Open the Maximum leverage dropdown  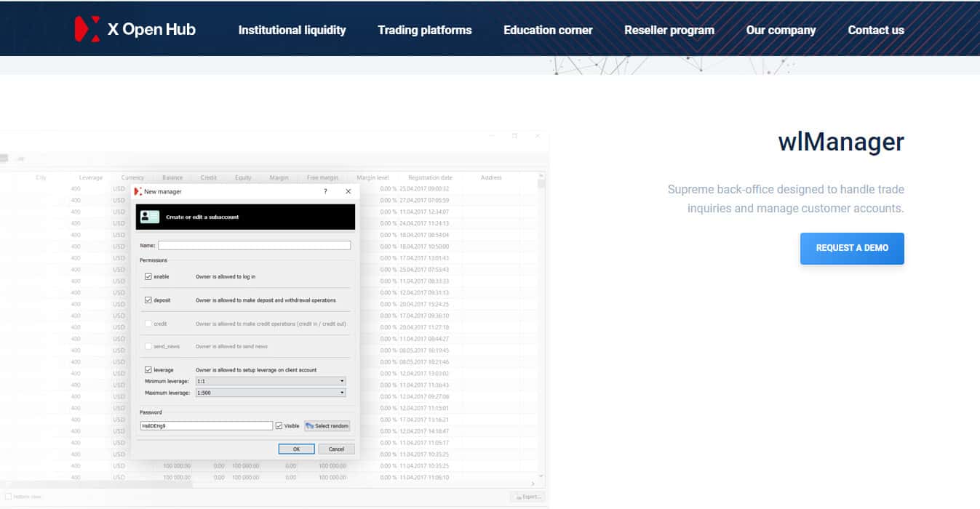click(270, 393)
